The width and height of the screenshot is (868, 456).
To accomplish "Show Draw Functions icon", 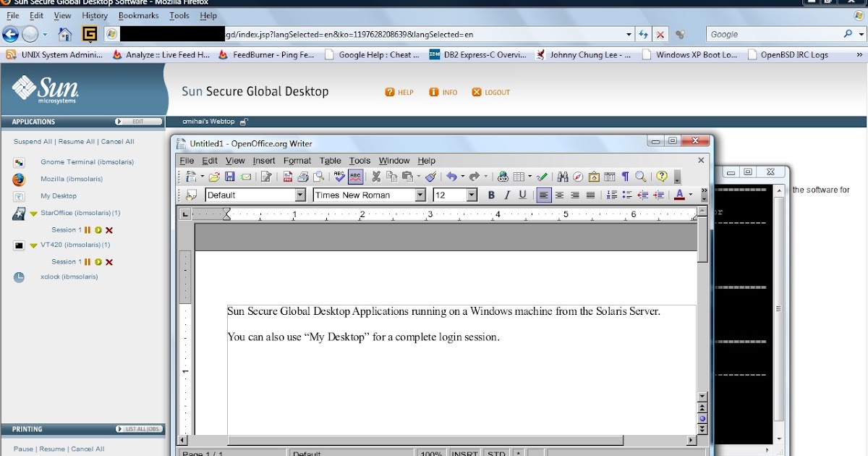I will click(x=542, y=177).
